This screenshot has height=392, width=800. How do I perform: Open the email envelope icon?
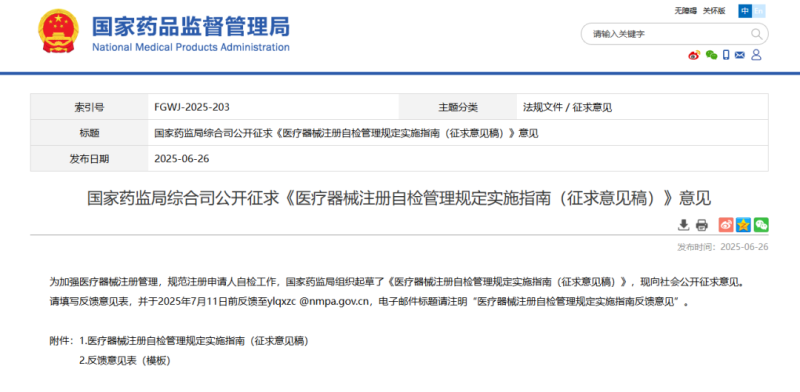[740, 55]
